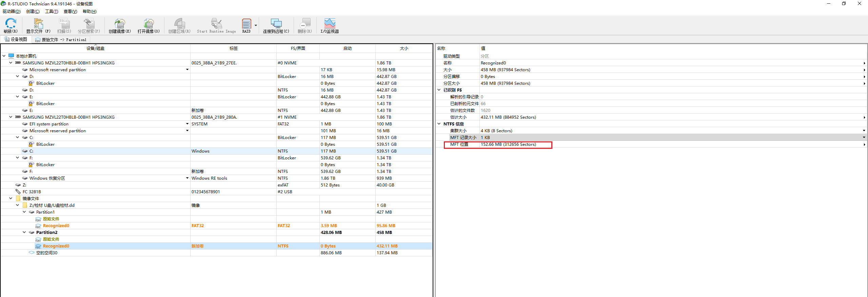868x297 pixels.
Task: Sort by 启动 column header
Action: click(x=347, y=48)
